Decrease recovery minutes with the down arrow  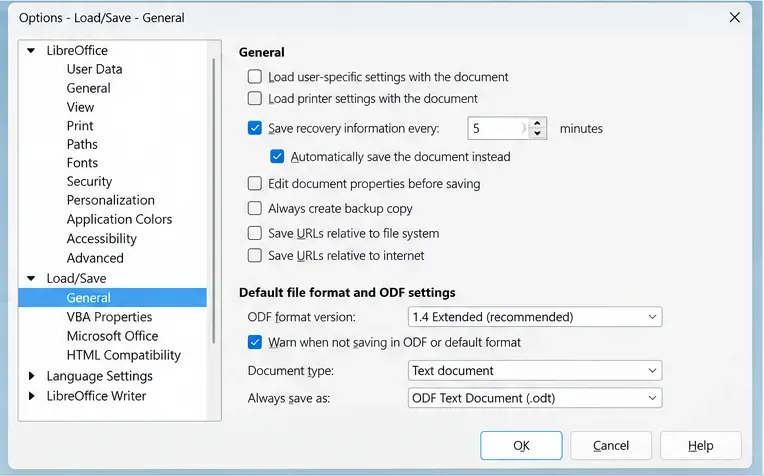537,133
